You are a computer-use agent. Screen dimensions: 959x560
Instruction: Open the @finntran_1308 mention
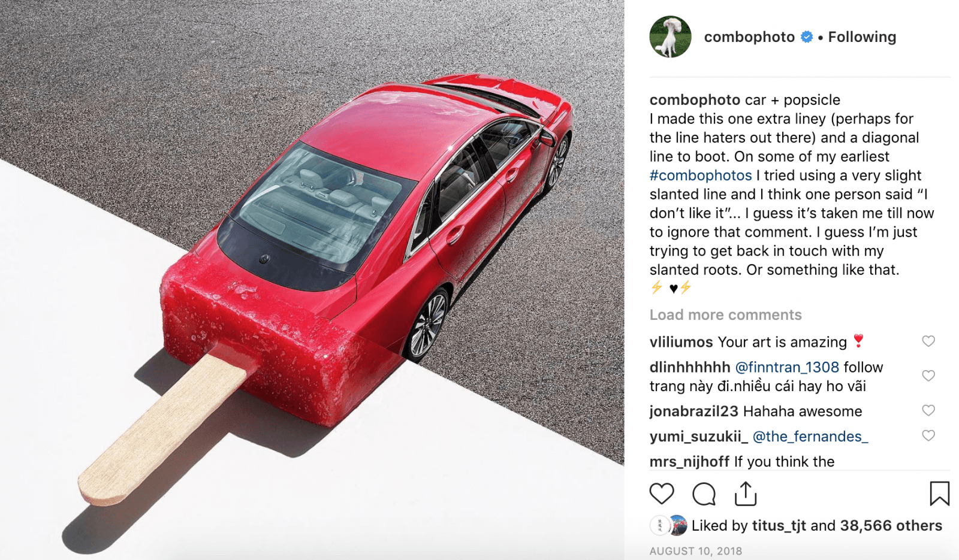787,367
